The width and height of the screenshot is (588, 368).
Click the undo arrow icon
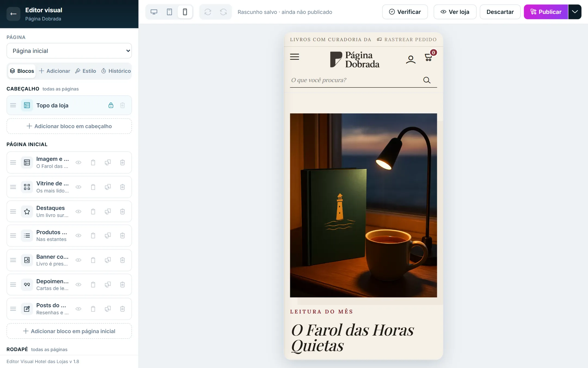(x=208, y=12)
